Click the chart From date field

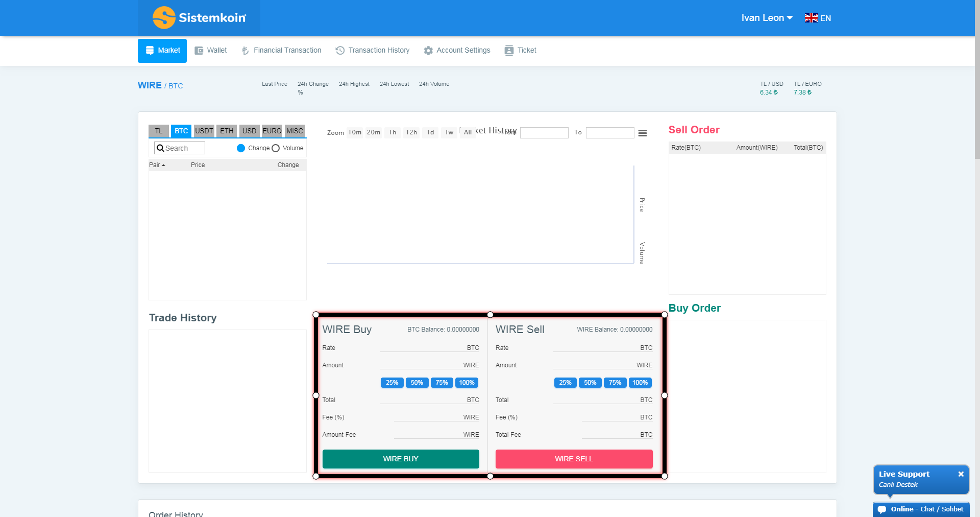[x=544, y=133]
